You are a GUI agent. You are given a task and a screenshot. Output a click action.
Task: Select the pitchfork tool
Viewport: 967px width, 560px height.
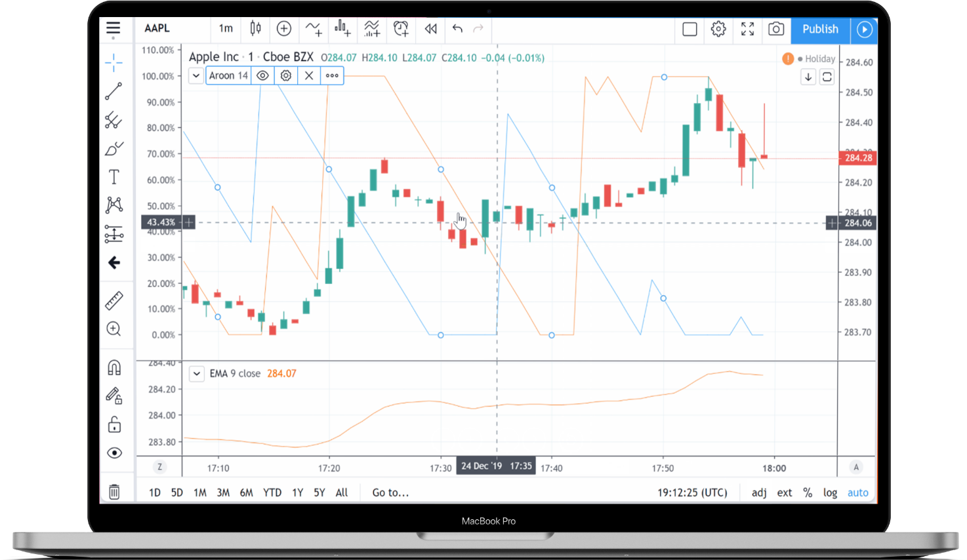pyautogui.click(x=113, y=120)
